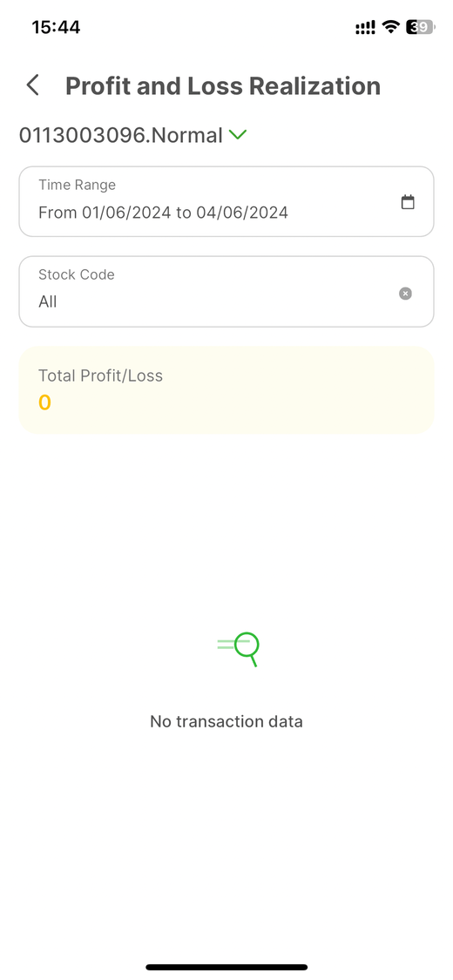Open the calendar icon in Time Range

pyautogui.click(x=408, y=202)
